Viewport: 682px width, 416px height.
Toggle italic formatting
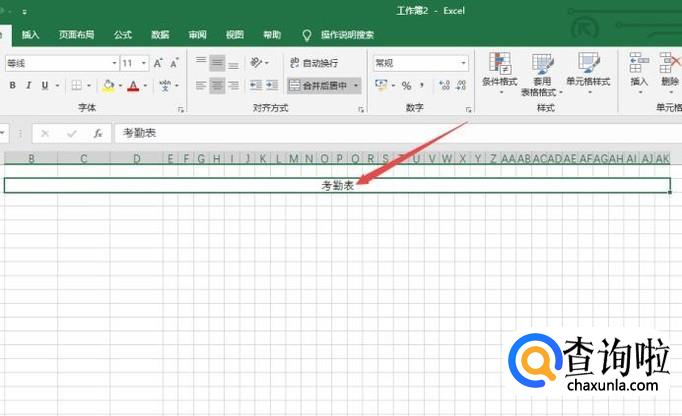[x=29, y=85]
